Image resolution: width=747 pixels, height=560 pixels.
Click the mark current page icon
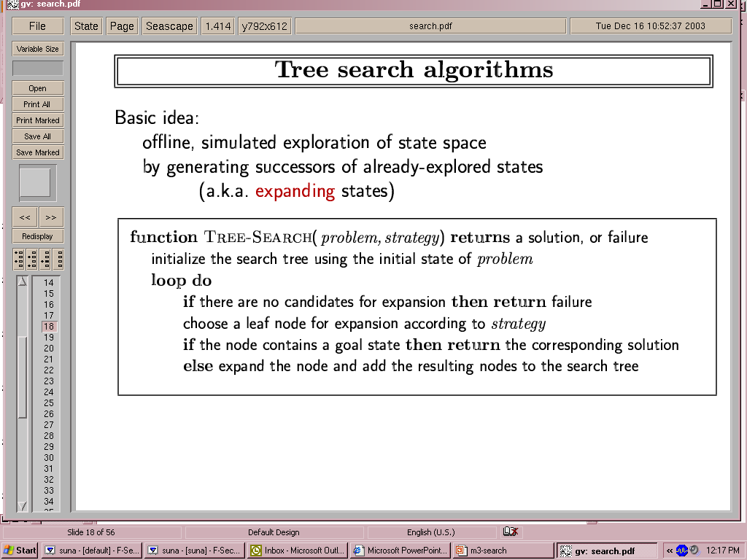[45, 259]
